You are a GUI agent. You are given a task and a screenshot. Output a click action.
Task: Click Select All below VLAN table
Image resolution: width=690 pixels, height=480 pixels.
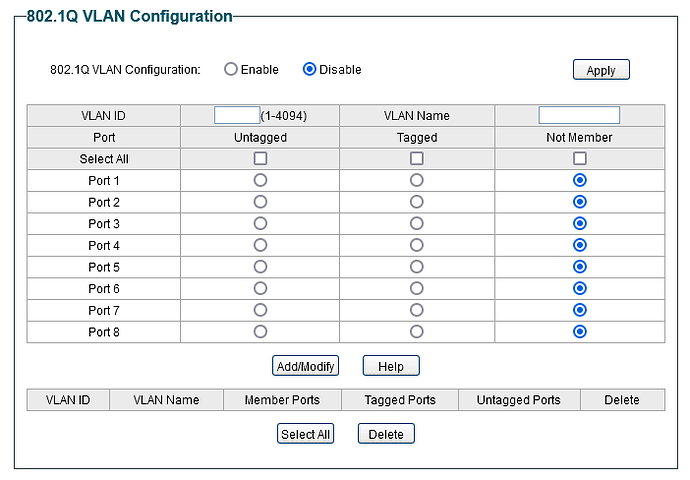(x=305, y=434)
